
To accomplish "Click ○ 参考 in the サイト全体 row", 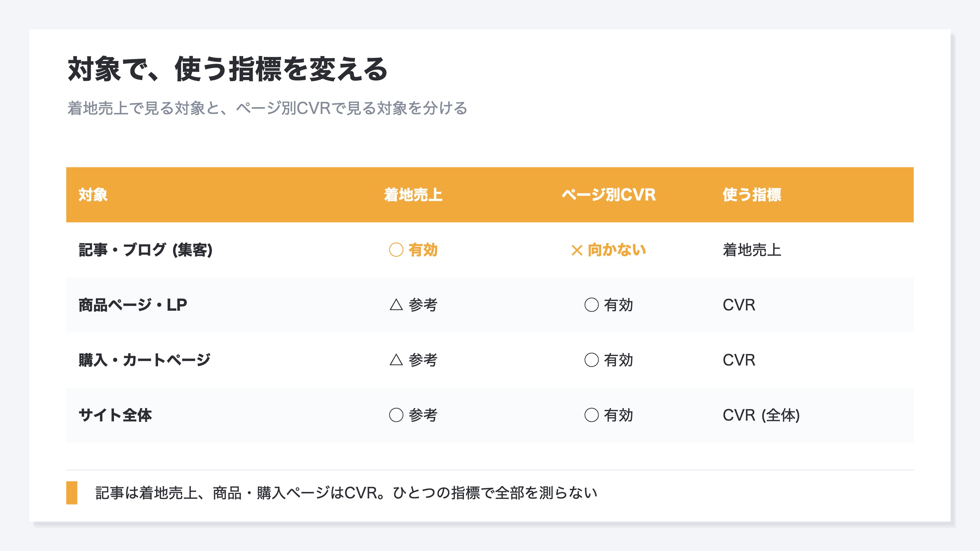I will [413, 415].
